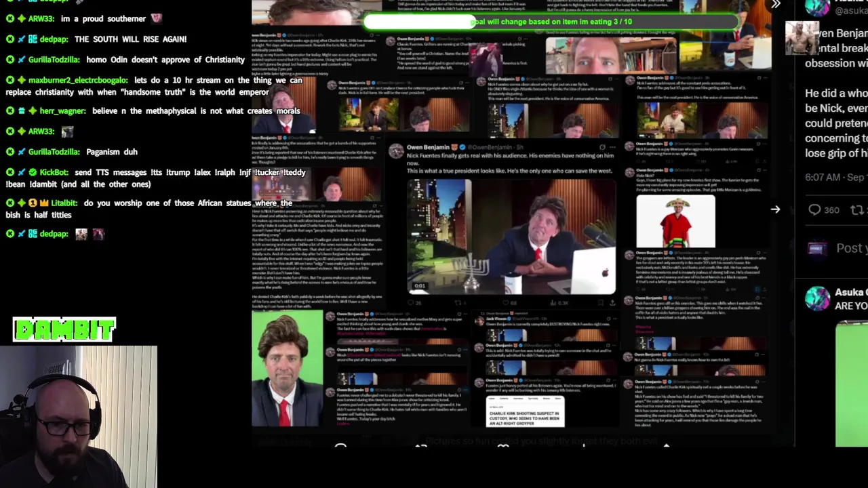
Task: Click the 'Paganism duh' chat message text
Action: pos(111,152)
